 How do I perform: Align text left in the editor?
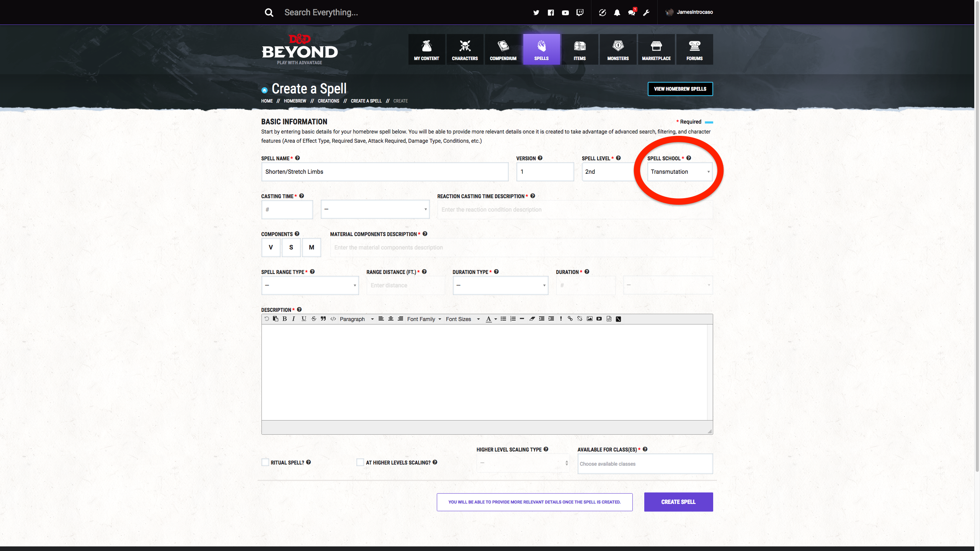(381, 319)
